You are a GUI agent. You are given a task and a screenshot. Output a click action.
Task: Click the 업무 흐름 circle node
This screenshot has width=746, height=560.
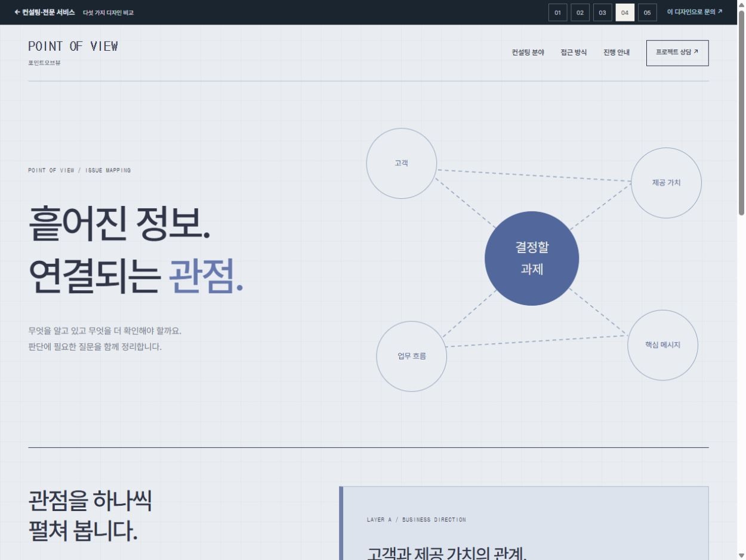pyautogui.click(x=412, y=356)
